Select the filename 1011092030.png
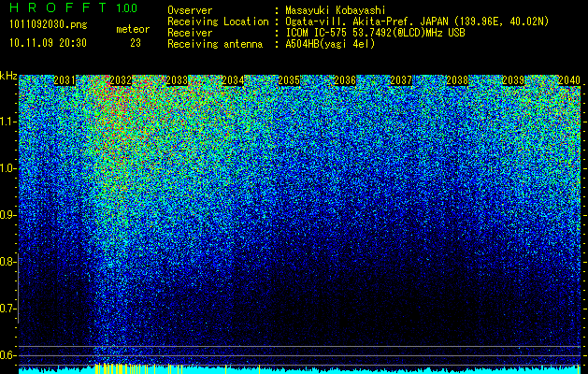Viewport: 588px width, 374px height. [x=49, y=24]
